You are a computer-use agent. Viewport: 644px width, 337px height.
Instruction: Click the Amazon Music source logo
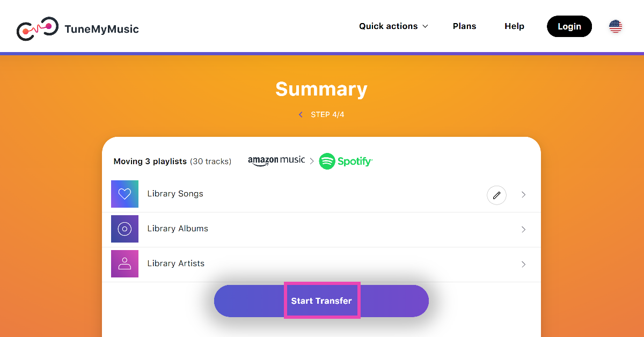tap(276, 161)
